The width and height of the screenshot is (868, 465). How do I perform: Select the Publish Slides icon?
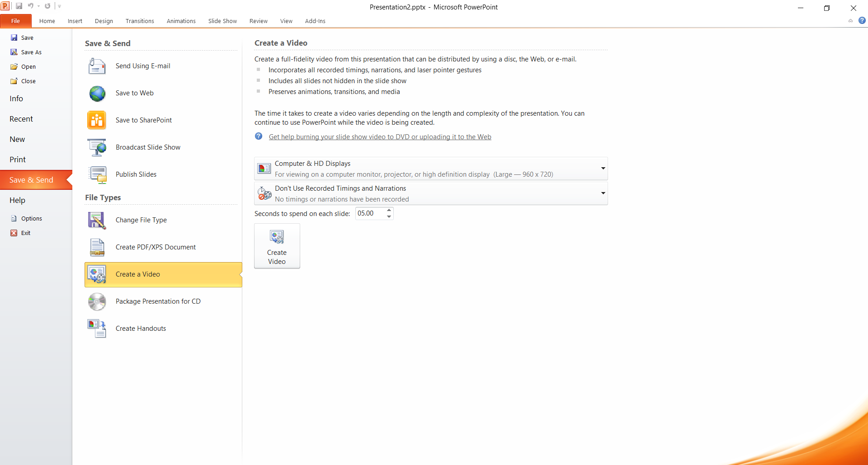pyautogui.click(x=97, y=174)
